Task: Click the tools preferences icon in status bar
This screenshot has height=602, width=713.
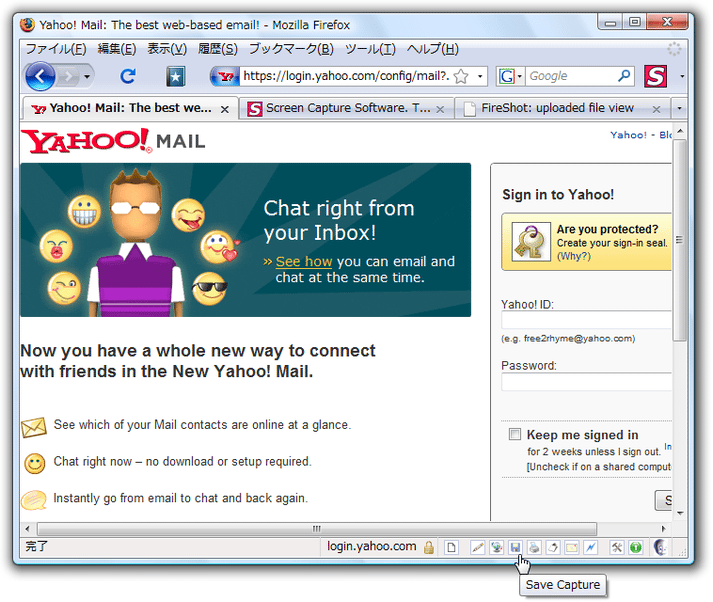Action: (617, 547)
